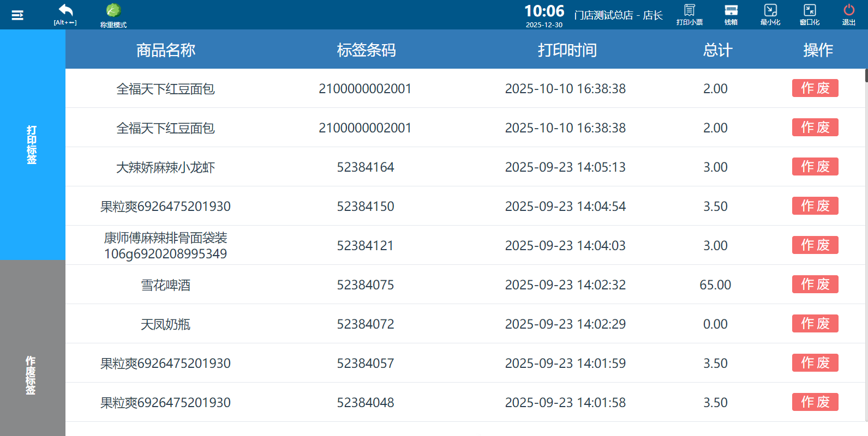
Task: Void label with barcode 52384048
Action: 815,402
